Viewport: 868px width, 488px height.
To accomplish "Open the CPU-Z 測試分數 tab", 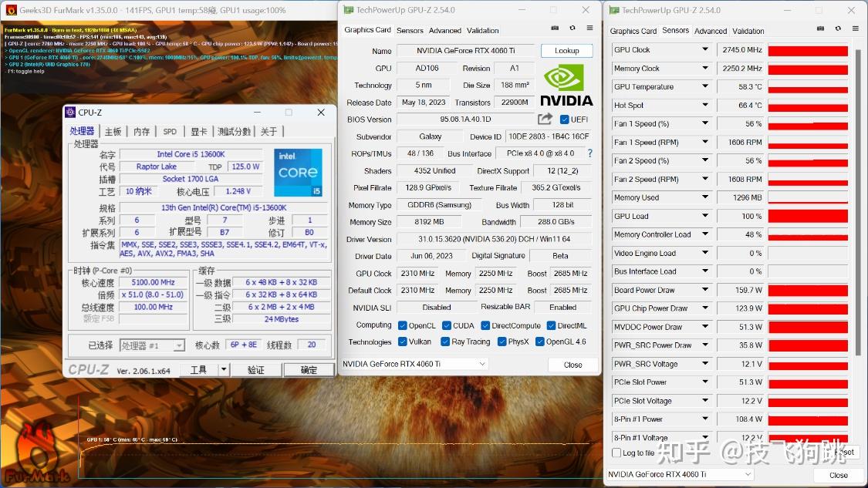I will 234,131.
